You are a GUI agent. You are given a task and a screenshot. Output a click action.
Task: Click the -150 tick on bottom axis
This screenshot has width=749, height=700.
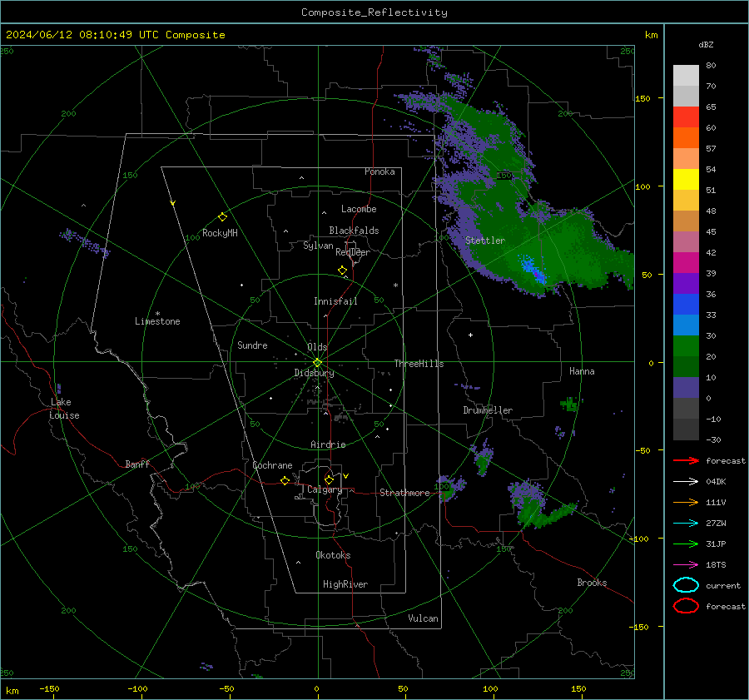pyautogui.click(x=49, y=688)
